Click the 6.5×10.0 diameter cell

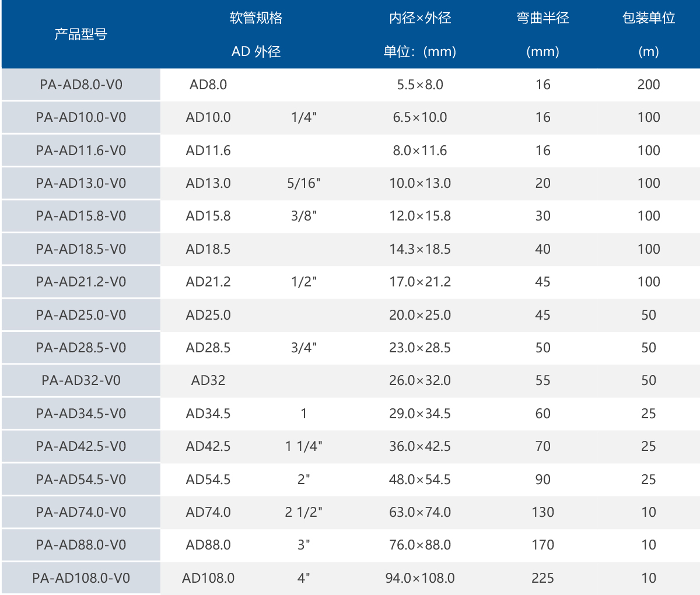[x=420, y=117]
